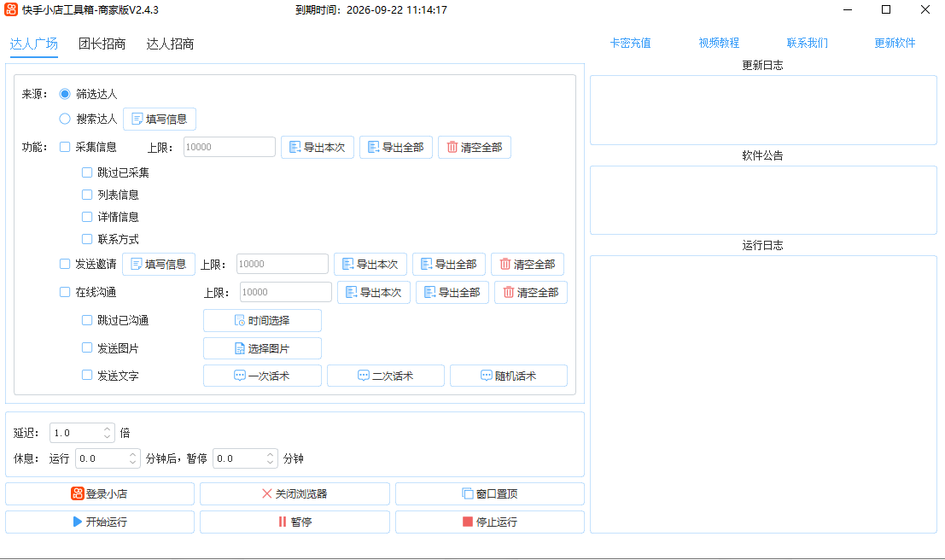Start running with 开始运行
The width and height of the screenshot is (945, 560).
click(100, 522)
